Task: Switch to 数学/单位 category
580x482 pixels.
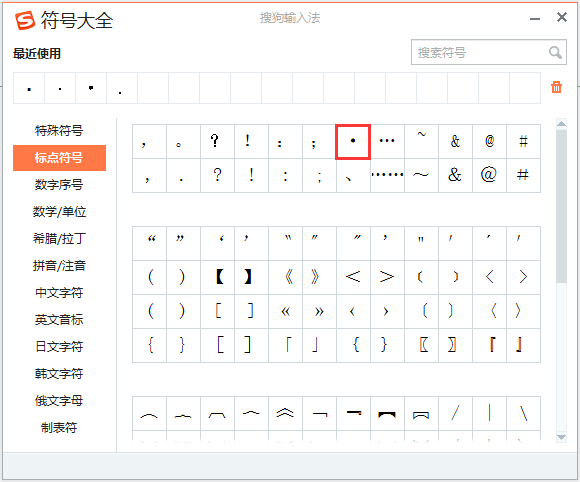Action: tap(59, 212)
